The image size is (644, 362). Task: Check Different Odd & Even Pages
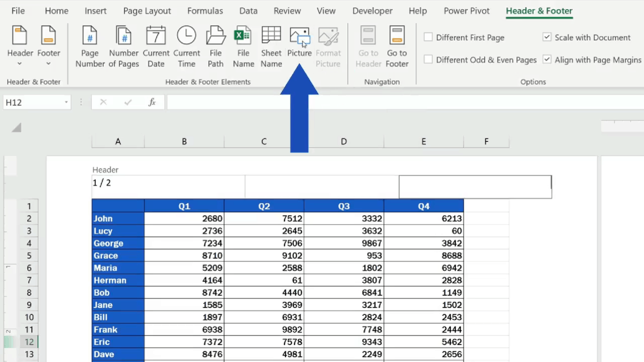click(428, 59)
